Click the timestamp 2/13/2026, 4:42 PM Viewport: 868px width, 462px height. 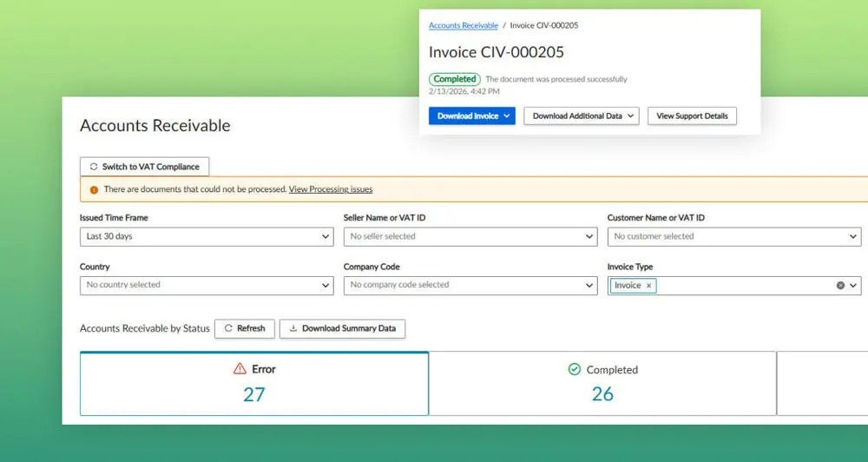tap(464, 91)
